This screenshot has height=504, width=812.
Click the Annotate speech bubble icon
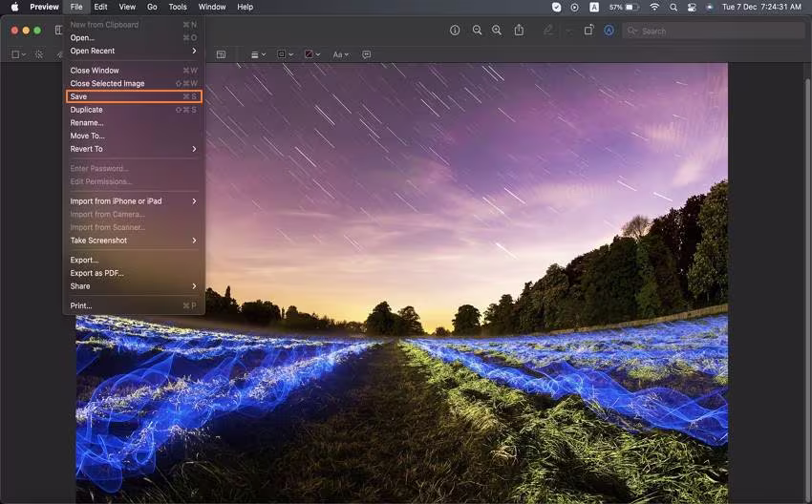coord(367,54)
